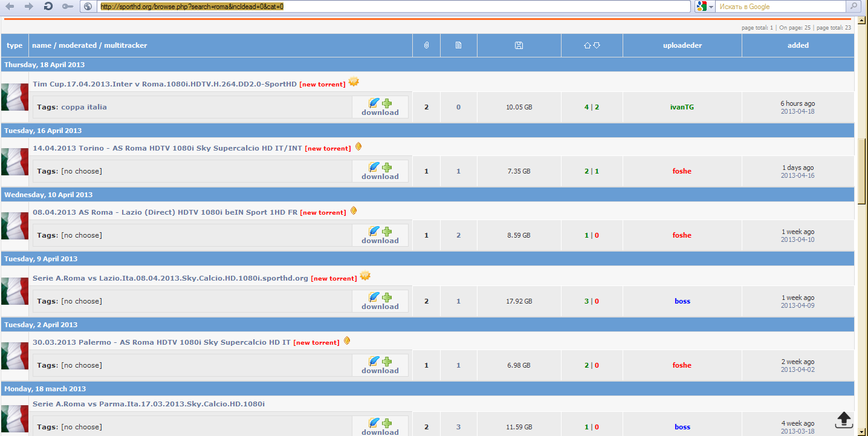Sort by the comments page icon header

click(458, 45)
